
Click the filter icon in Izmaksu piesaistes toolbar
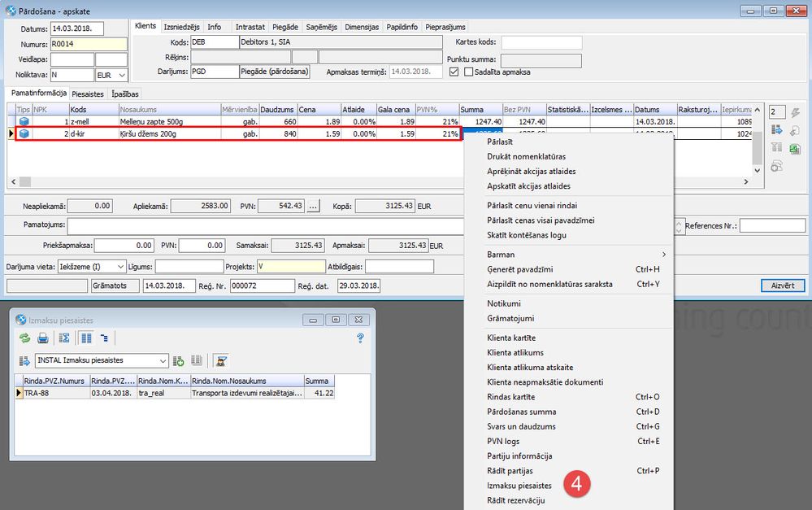tap(219, 360)
